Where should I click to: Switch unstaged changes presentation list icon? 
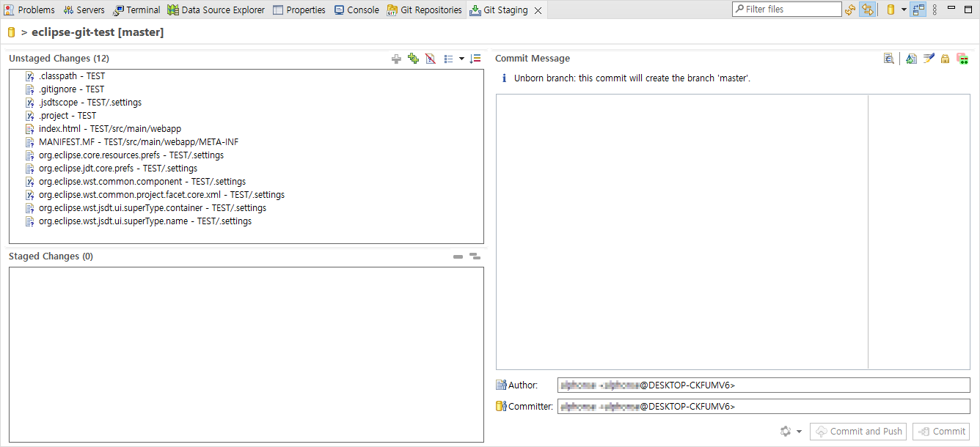click(448, 59)
